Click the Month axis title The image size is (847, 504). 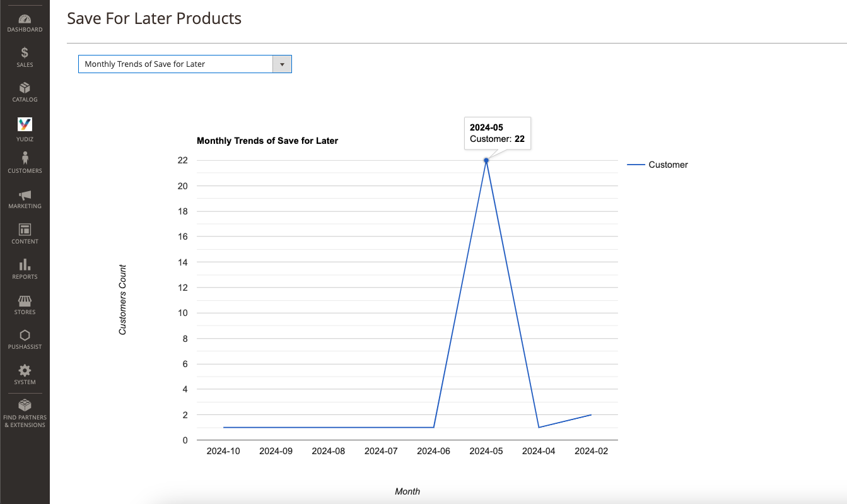407,491
